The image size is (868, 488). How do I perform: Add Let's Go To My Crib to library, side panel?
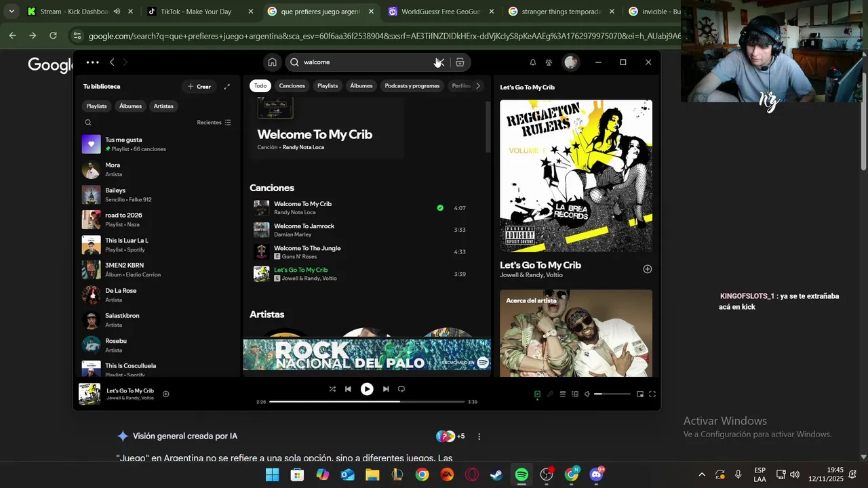pos(648,269)
